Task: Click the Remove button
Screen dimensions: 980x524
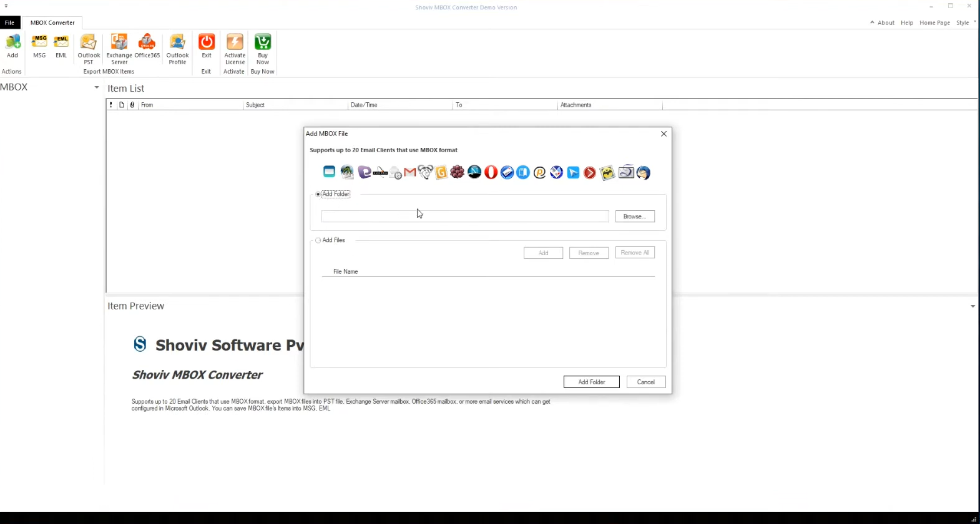Action: [589, 253]
